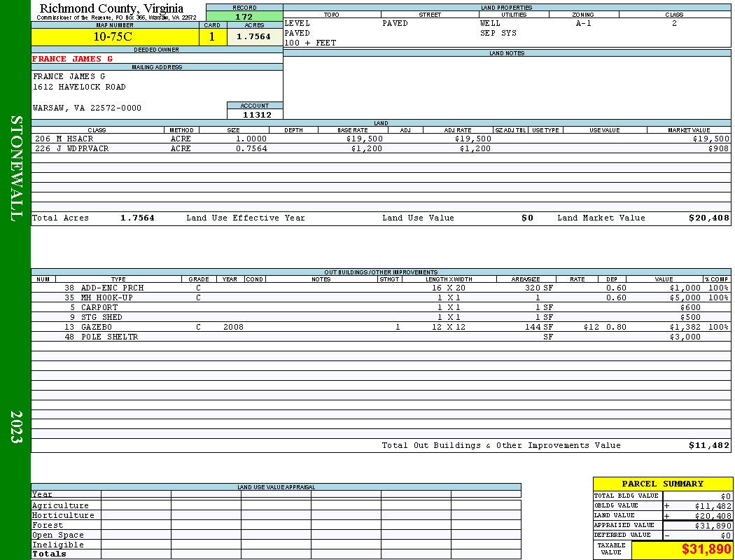Click the pole shelter value $3,000
Viewport: 735px width, 560px height.
pyautogui.click(x=685, y=337)
